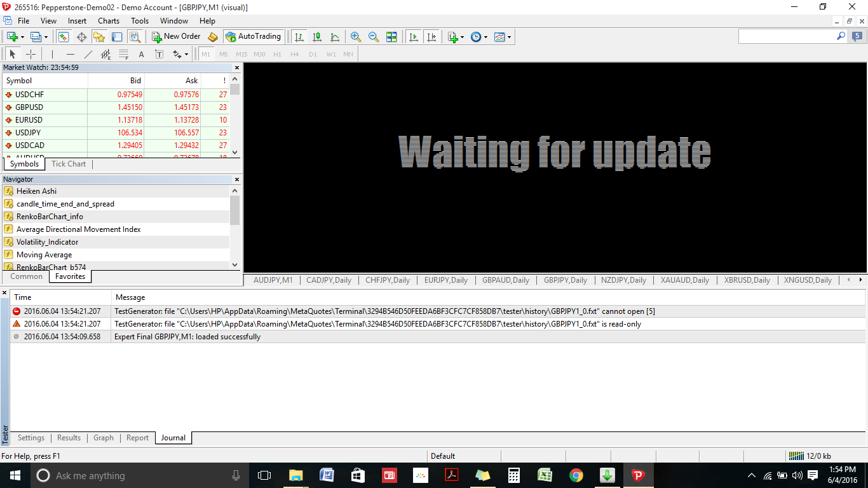Viewport: 868px width, 488px height.
Task: Open the Templates icon
Action: [x=499, y=37]
